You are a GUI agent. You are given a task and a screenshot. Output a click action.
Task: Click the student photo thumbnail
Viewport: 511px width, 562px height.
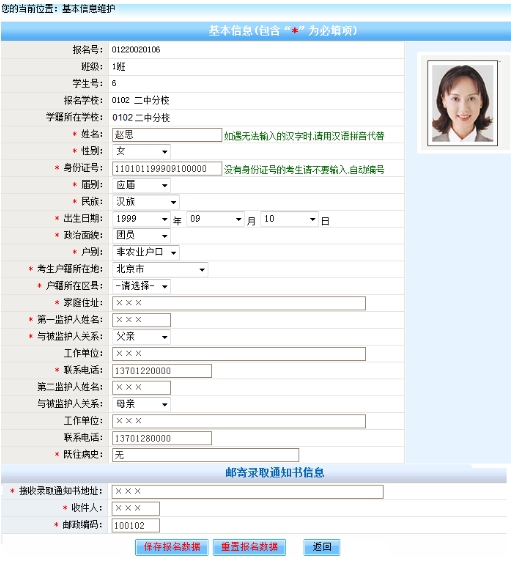coord(462,103)
